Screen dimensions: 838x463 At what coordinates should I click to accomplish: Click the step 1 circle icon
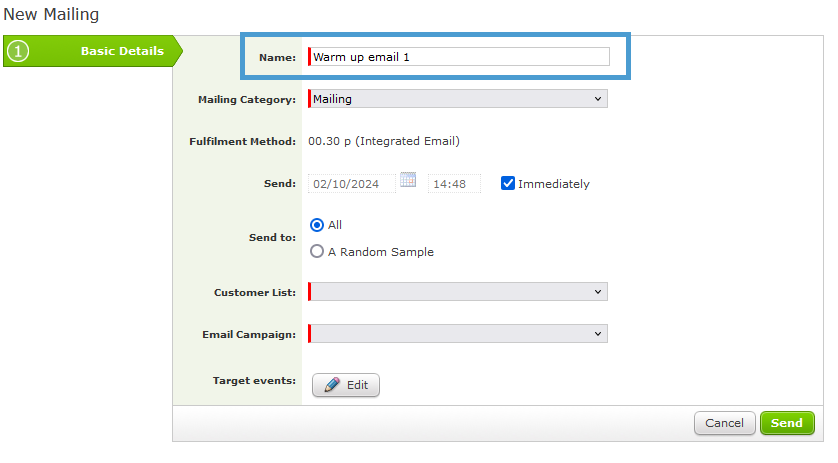tap(18, 51)
